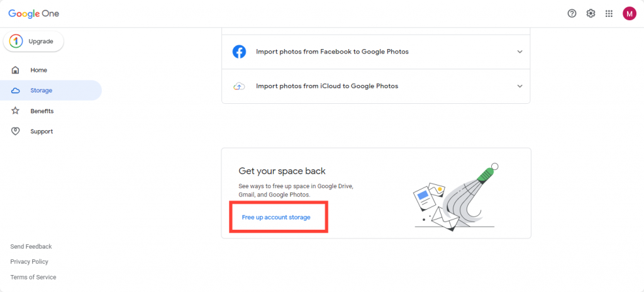Screen dimensions: 644x292
Task: Open Terms of Service link
Action: click(33, 278)
